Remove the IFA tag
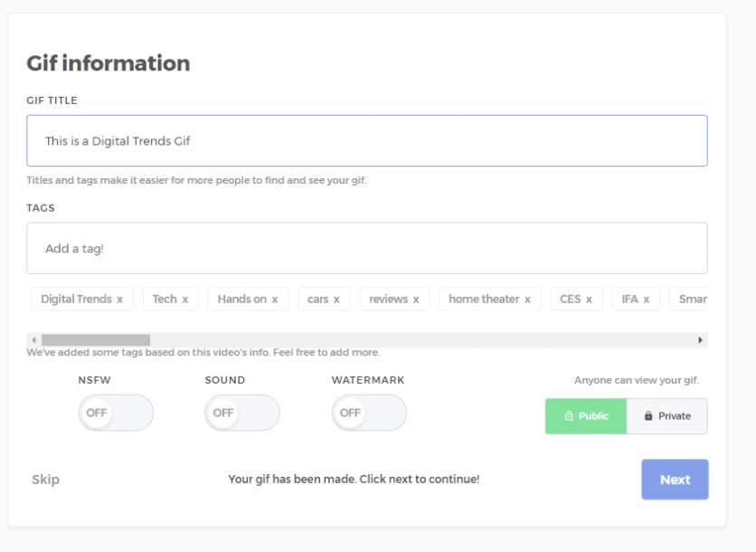 [646, 300]
